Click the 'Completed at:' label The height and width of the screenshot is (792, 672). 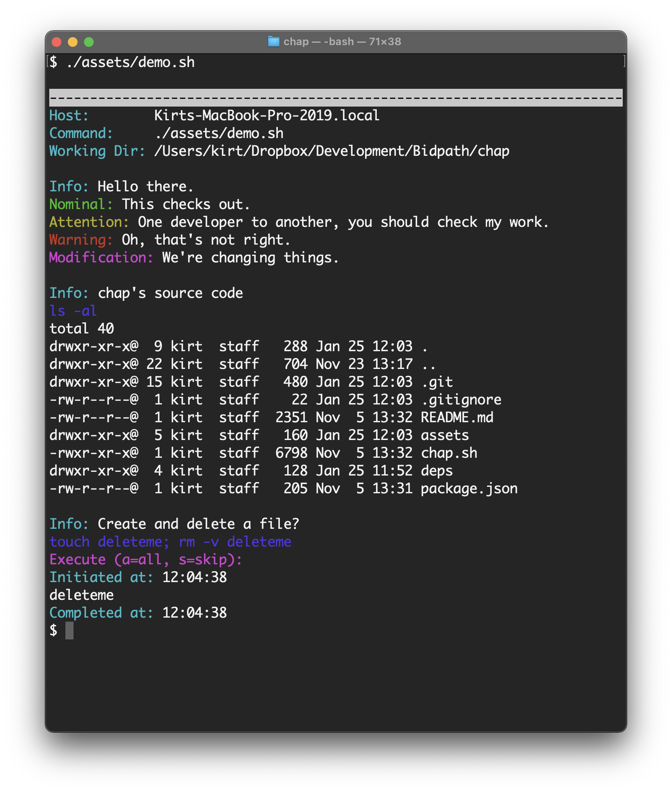click(101, 613)
